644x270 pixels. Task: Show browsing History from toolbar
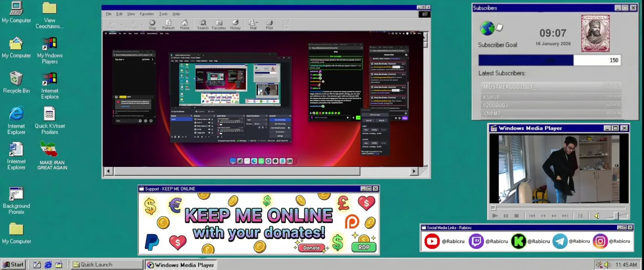point(235,25)
